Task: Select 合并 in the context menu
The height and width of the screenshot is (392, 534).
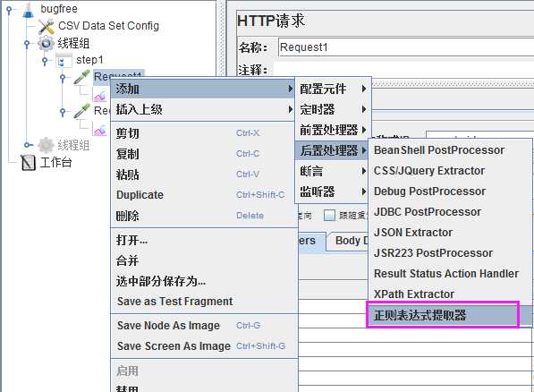Action: (204, 260)
